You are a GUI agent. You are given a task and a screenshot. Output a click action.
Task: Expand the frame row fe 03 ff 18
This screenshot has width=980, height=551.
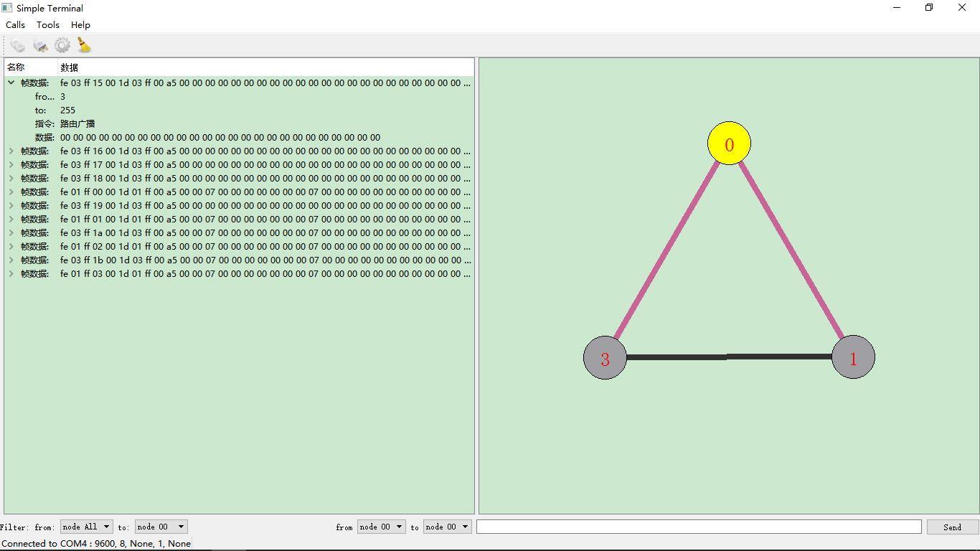click(x=11, y=178)
